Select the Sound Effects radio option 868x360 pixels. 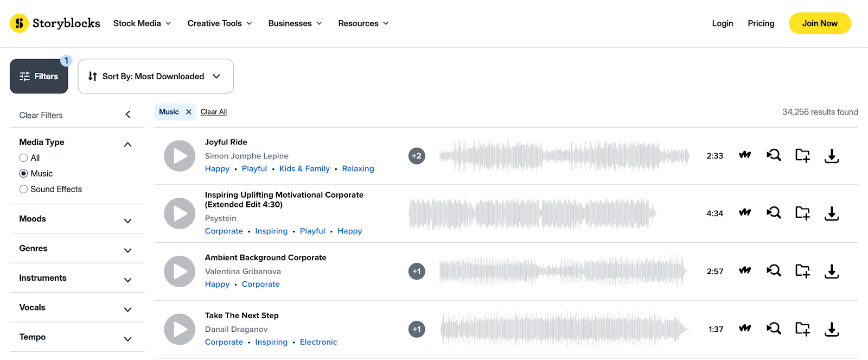23,190
